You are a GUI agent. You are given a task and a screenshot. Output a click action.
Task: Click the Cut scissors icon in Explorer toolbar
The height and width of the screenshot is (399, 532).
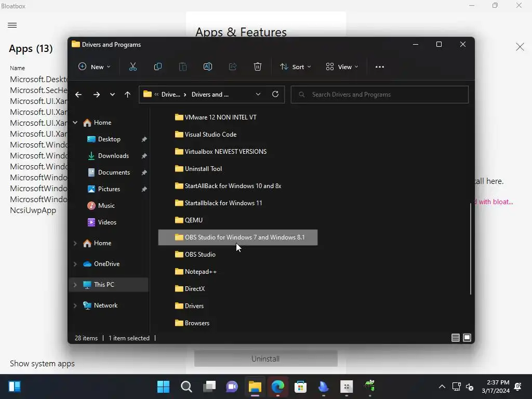[132, 67]
